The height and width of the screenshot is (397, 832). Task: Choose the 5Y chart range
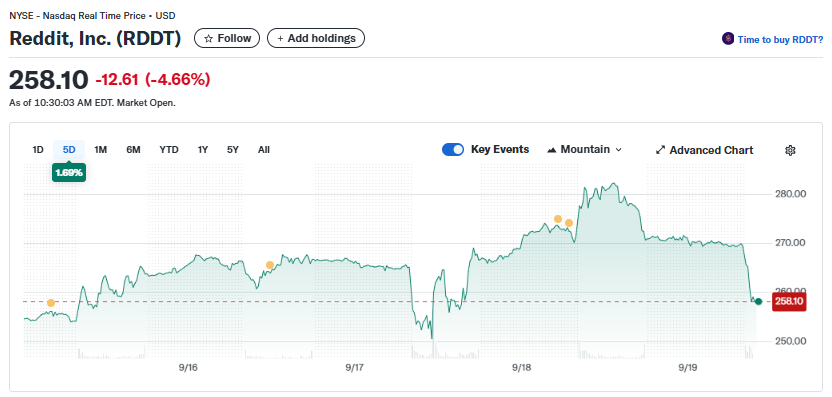[x=233, y=150]
